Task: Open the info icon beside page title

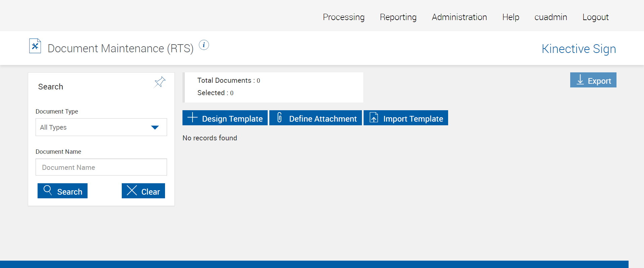Action: [204, 45]
